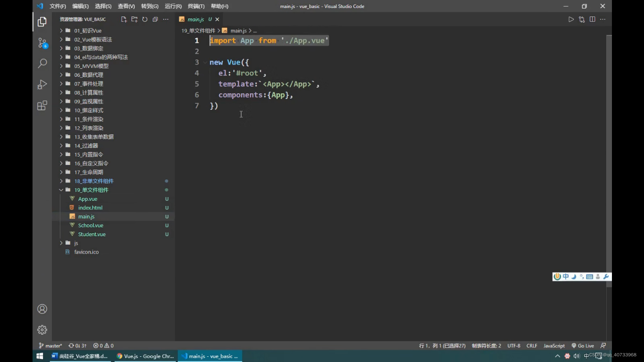644x362 pixels.
Task: Click the VS Code logo in title bar
Action: click(x=40, y=6)
